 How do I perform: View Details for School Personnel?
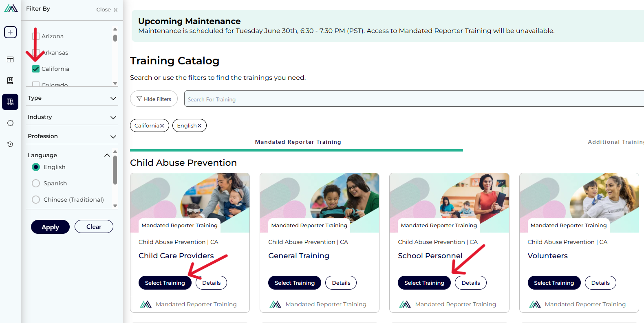(x=471, y=283)
